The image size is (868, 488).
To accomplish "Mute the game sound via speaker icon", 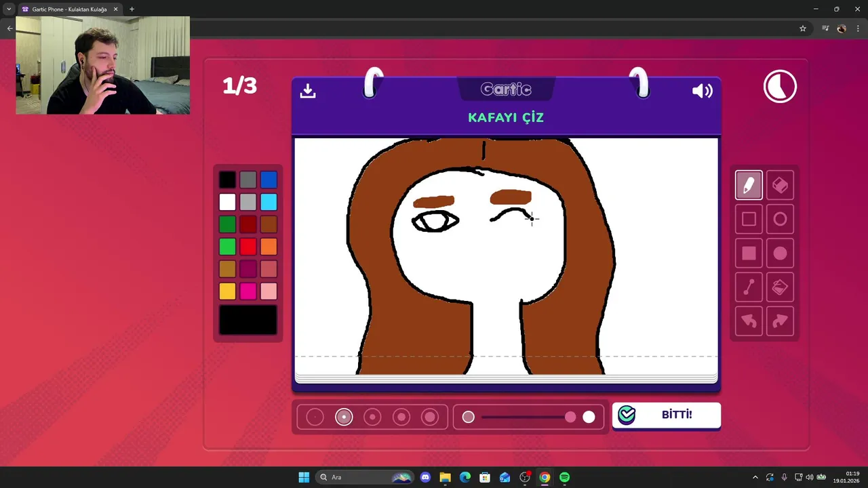I will click(702, 91).
